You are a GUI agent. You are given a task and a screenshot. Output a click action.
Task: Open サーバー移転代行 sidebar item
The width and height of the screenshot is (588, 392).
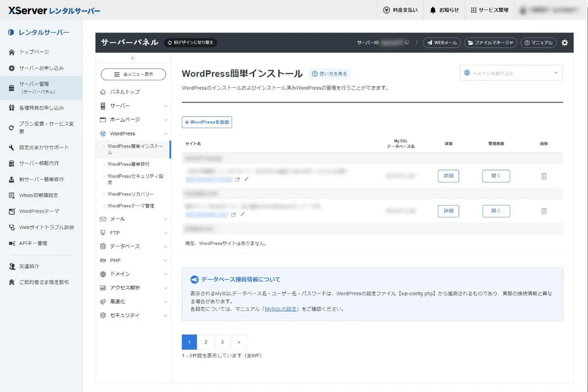41,163
